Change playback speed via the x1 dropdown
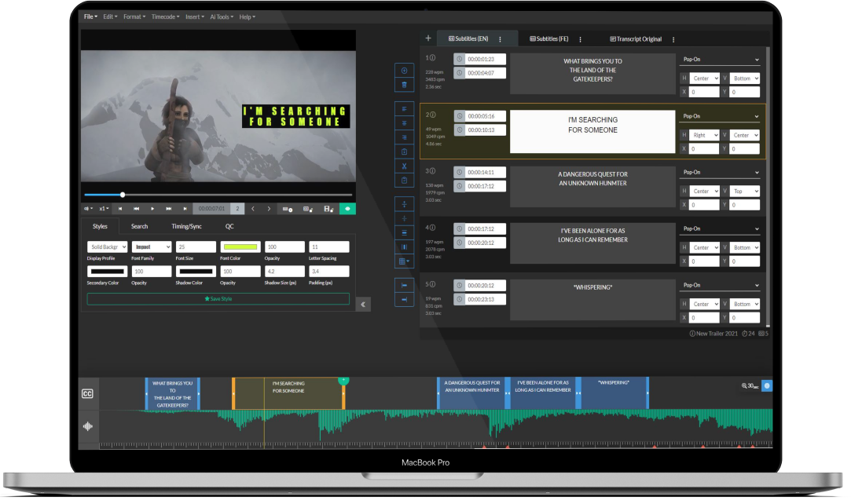Image resolution: width=851 pixels, height=504 pixels. click(102, 209)
